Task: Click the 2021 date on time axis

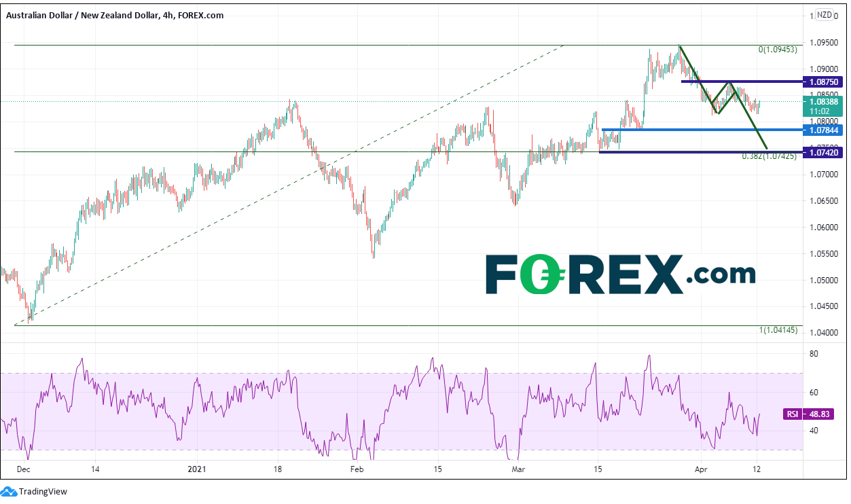Action: [x=197, y=469]
